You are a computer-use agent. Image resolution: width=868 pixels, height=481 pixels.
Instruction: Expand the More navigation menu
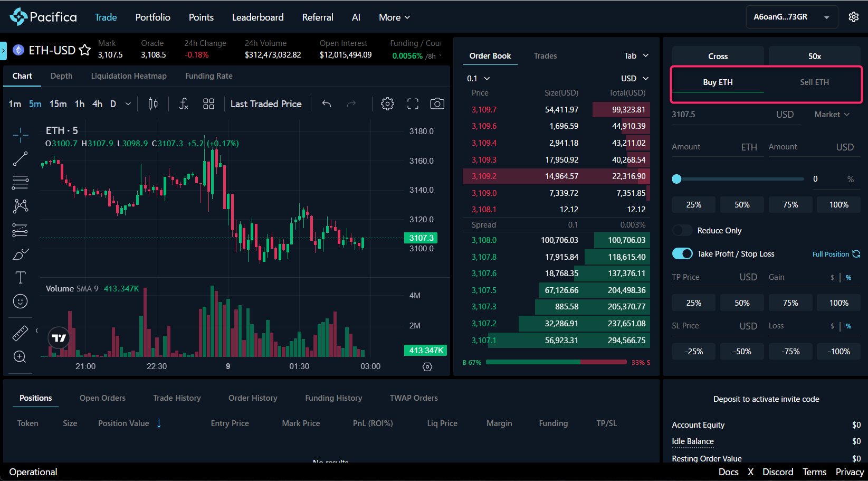pos(394,17)
